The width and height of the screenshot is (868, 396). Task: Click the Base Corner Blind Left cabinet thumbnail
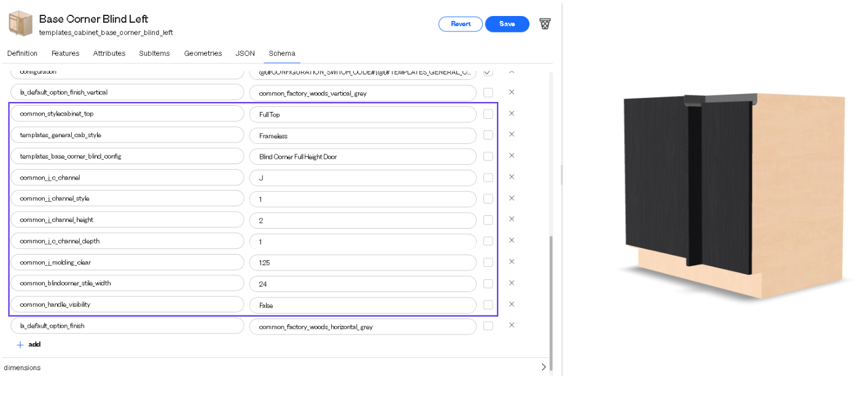click(x=20, y=23)
